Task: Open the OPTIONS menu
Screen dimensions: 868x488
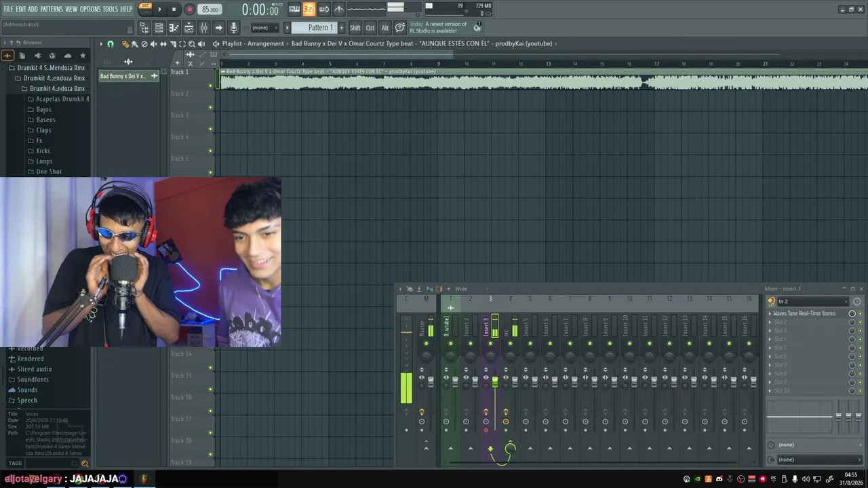Action: click(x=90, y=9)
